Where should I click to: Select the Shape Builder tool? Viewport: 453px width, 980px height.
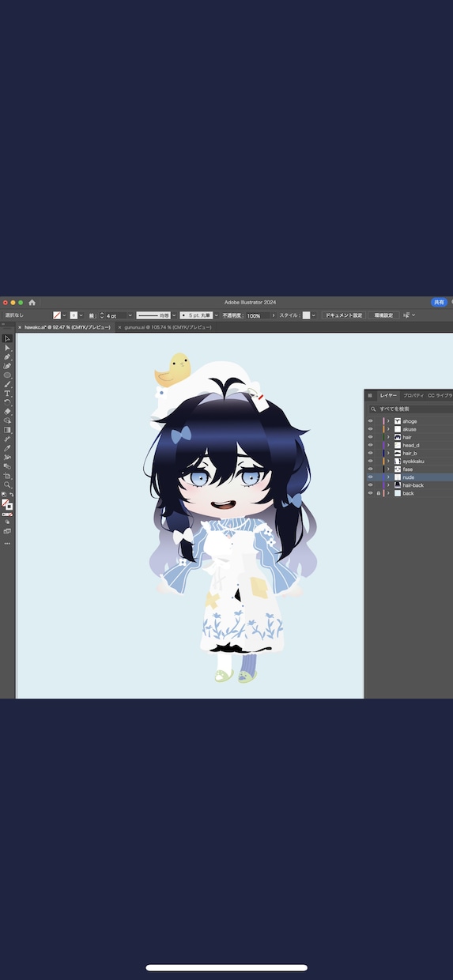[x=7, y=420]
